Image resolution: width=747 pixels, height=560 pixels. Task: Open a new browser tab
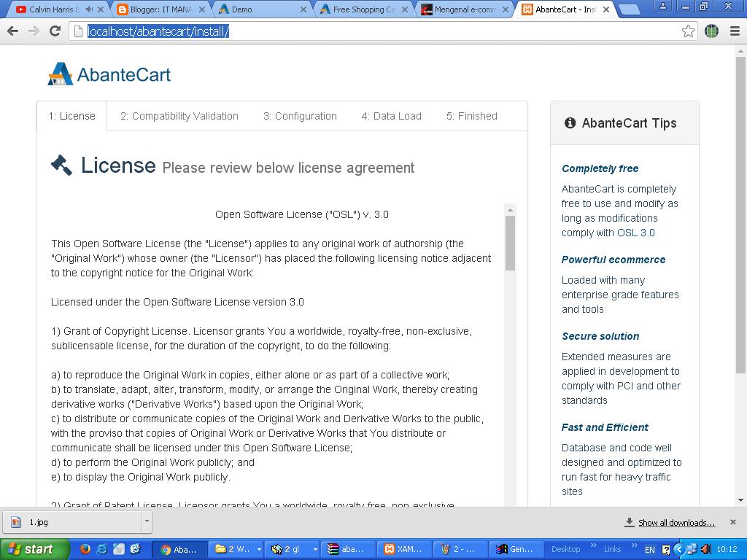[630, 9]
